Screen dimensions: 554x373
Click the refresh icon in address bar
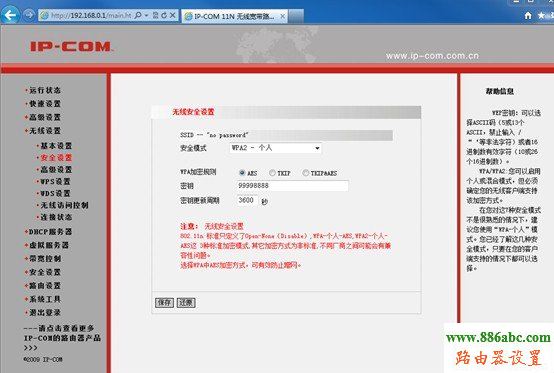[x=164, y=16]
